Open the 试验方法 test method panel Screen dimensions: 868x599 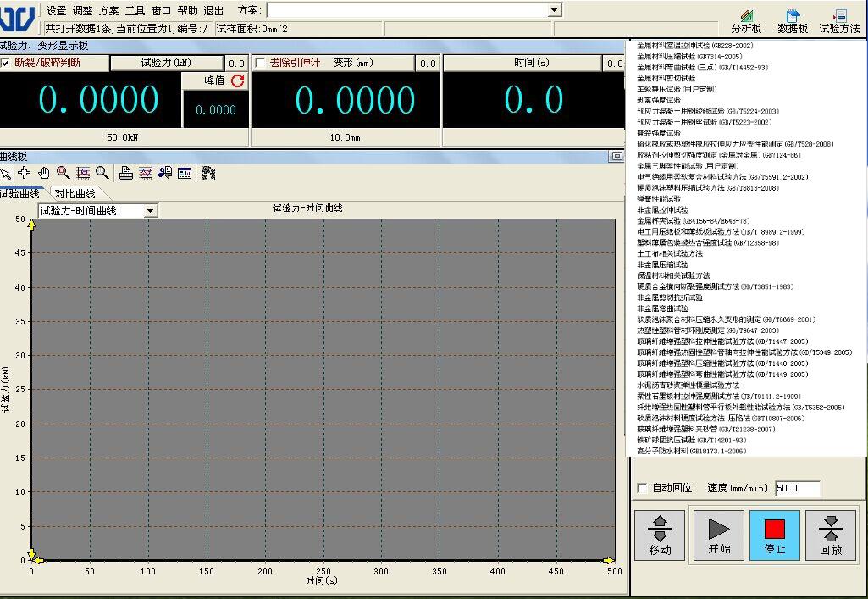839,21
